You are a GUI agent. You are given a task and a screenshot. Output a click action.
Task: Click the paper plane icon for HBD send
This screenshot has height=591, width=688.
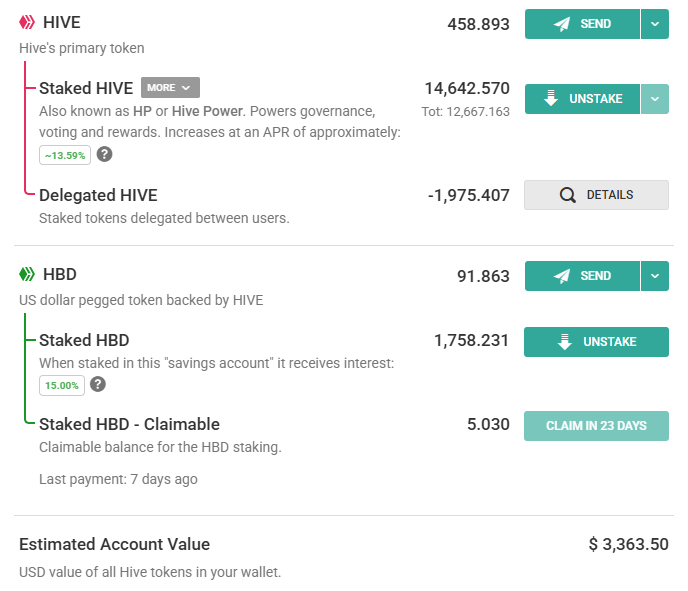click(562, 275)
